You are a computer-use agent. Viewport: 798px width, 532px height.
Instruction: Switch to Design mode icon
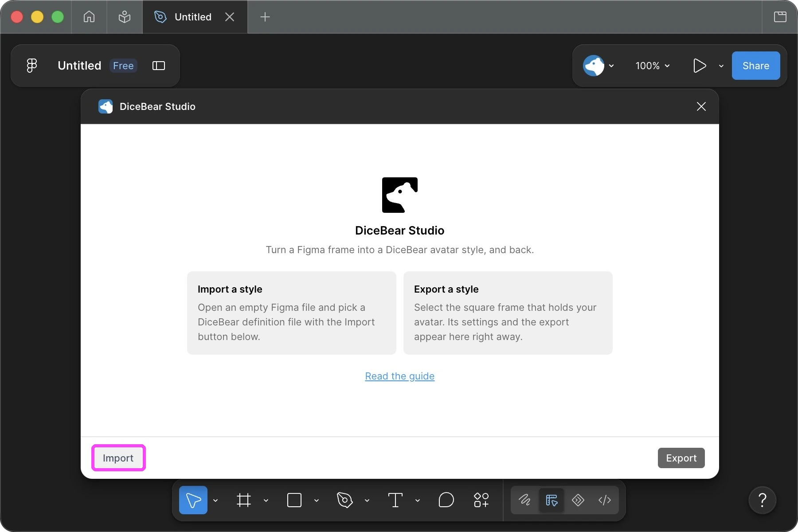tap(552, 500)
